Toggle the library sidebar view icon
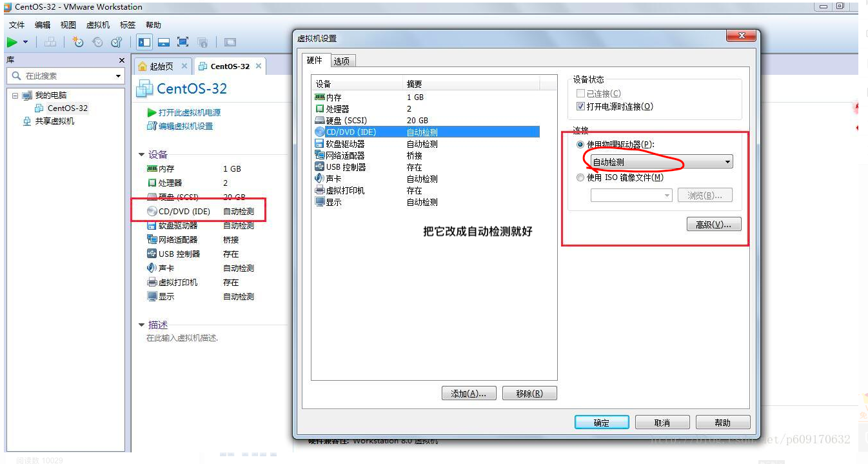 point(144,42)
